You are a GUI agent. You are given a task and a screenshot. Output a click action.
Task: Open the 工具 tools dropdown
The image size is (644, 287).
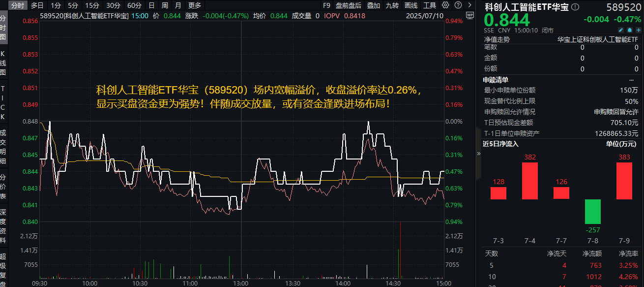[430, 5]
